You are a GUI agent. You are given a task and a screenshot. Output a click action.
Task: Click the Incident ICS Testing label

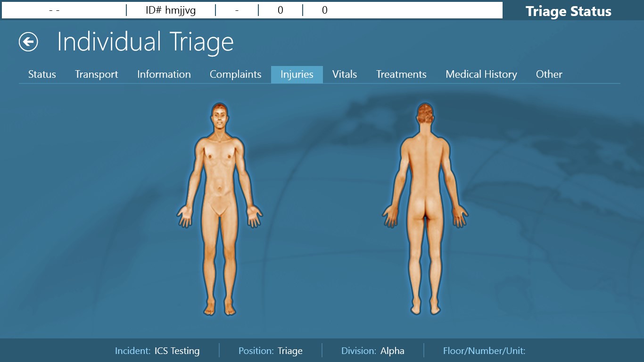[x=157, y=351]
